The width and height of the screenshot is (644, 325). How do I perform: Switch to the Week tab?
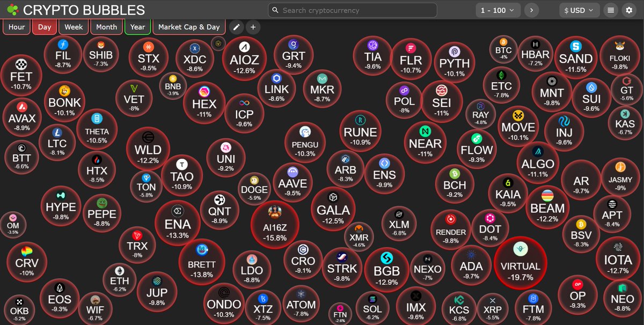click(x=74, y=27)
